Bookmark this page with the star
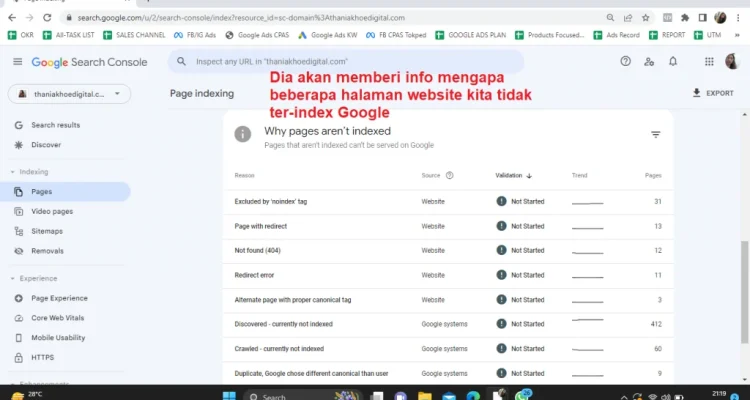This screenshot has width=750, height=400. 646,18
